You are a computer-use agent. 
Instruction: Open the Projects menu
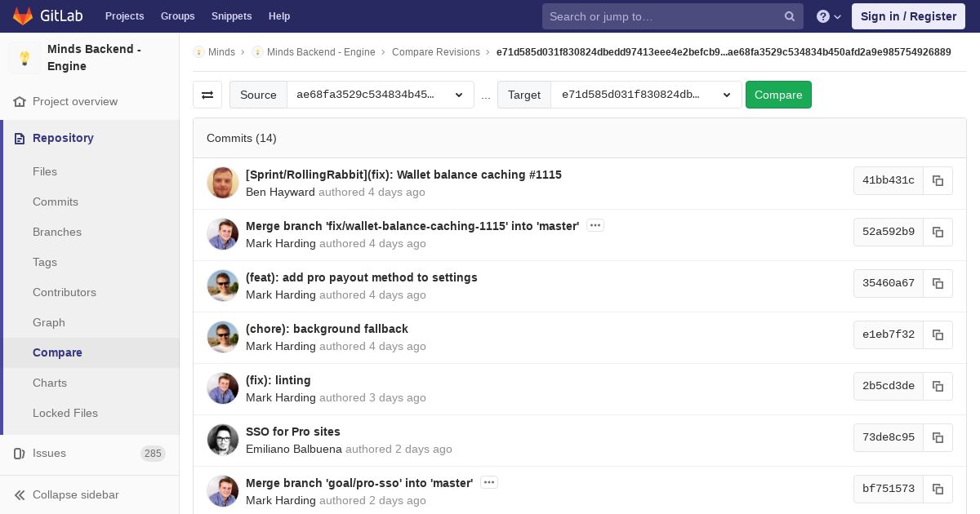(x=124, y=16)
